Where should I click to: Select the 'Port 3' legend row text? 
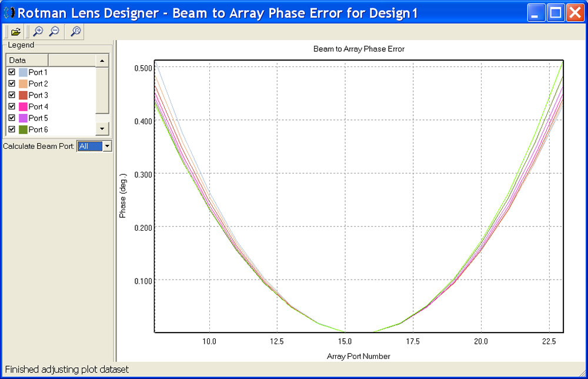[38, 95]
